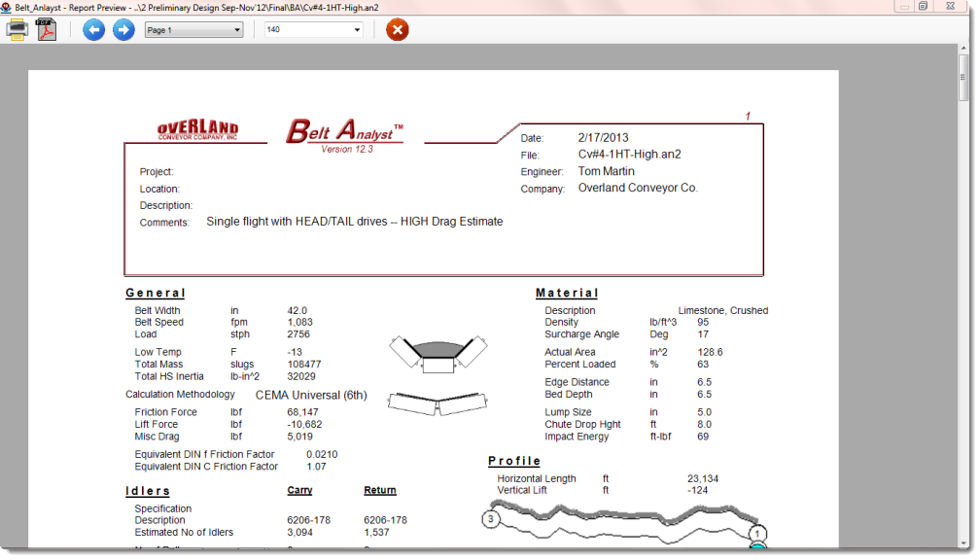Click the scrollbar up arrow
980x560 pixels.
coord(963,49)
